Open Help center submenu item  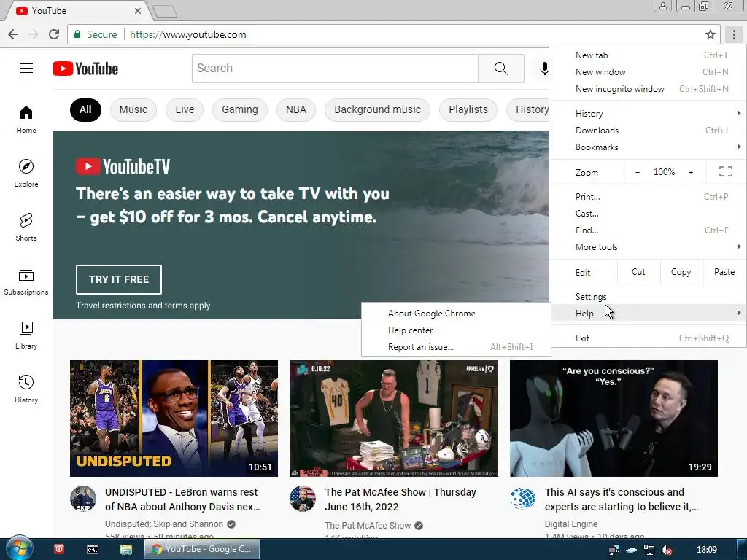456,330
